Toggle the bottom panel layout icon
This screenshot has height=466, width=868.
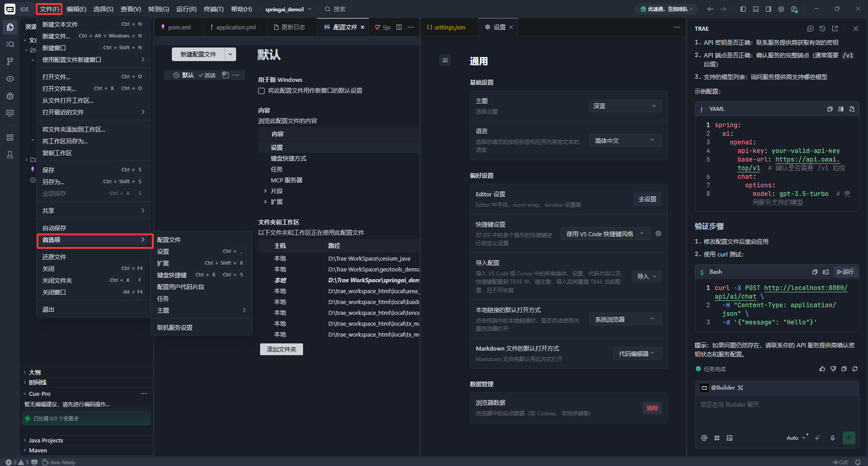coord(756,9)
